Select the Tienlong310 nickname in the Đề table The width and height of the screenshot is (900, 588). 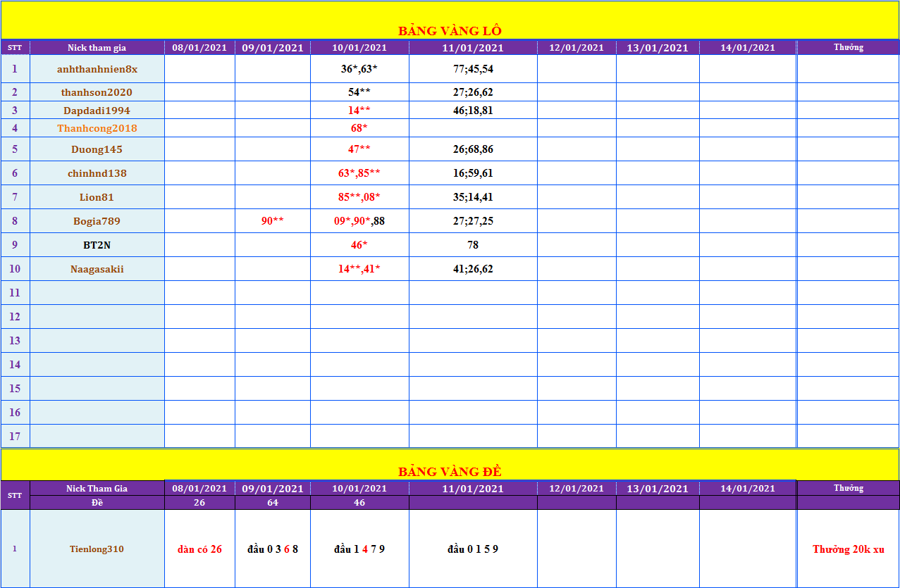(x=97, y=549)
